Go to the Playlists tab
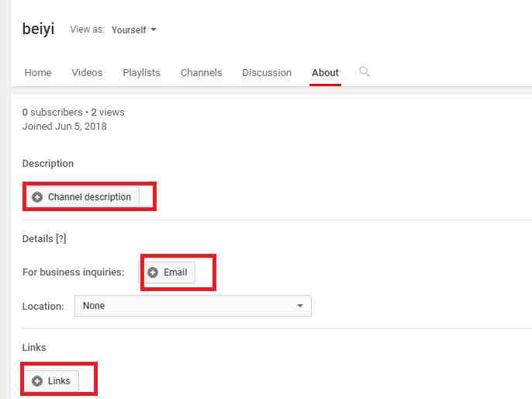The height and width of the screenshot is (399, 532). (x=141, y=73)
